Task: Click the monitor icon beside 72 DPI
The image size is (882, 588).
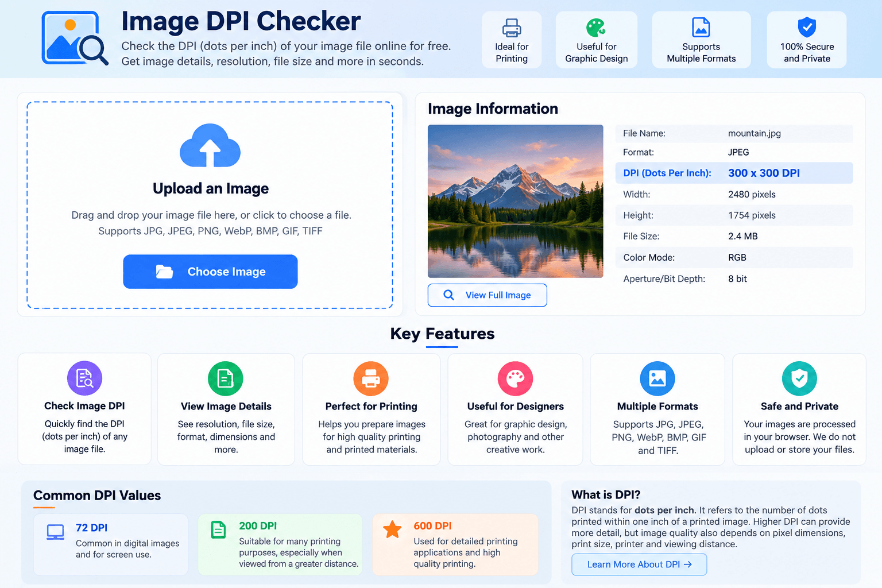Action: 56,532
